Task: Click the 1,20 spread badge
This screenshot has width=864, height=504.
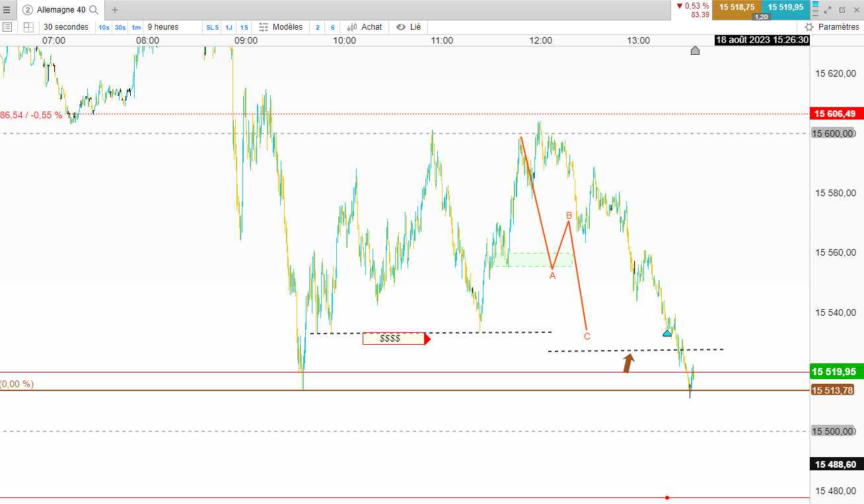Action: tap(761, 17)
